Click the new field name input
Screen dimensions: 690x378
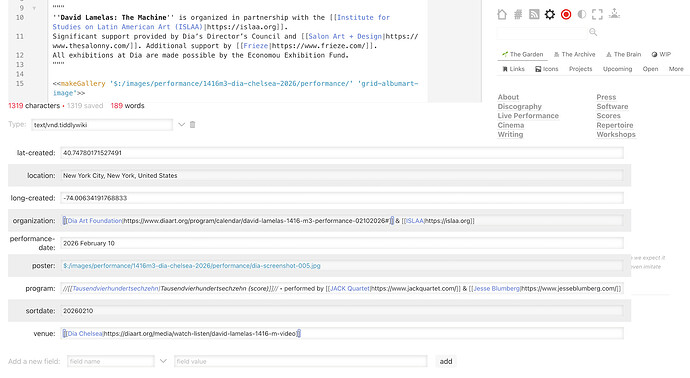click(111, 361)
